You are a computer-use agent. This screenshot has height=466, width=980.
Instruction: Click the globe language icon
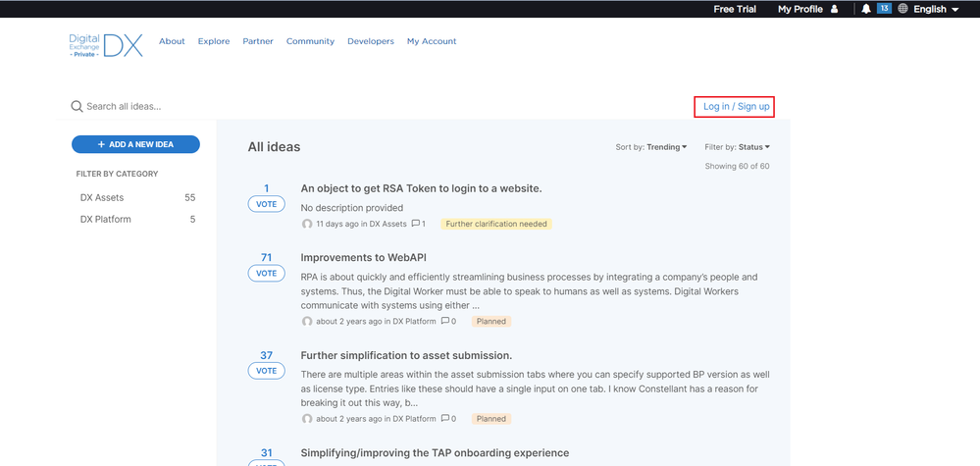903,9
